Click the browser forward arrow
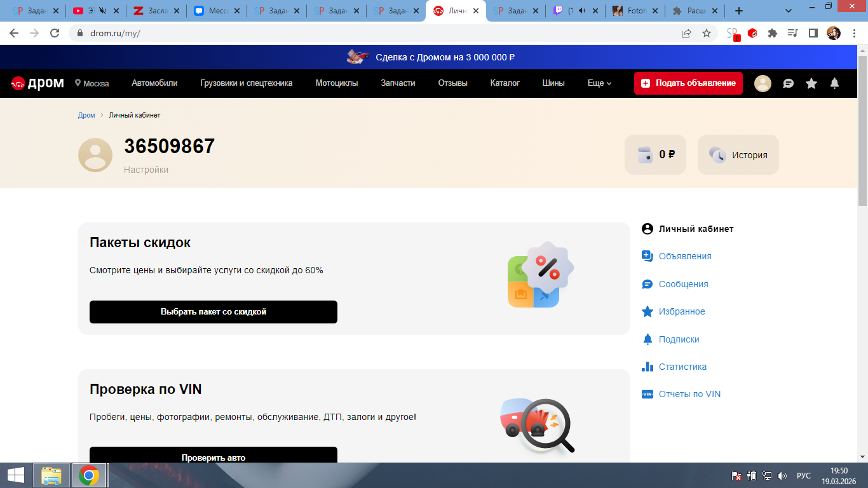The height and width of the screenshot is (488, 868). pyautogui.click(x=34, y=33)
